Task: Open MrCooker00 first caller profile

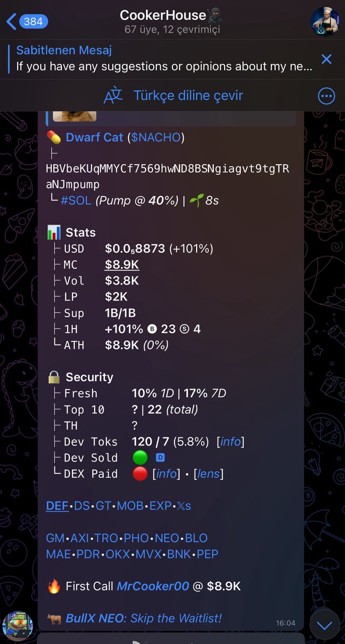Action: 153,587
